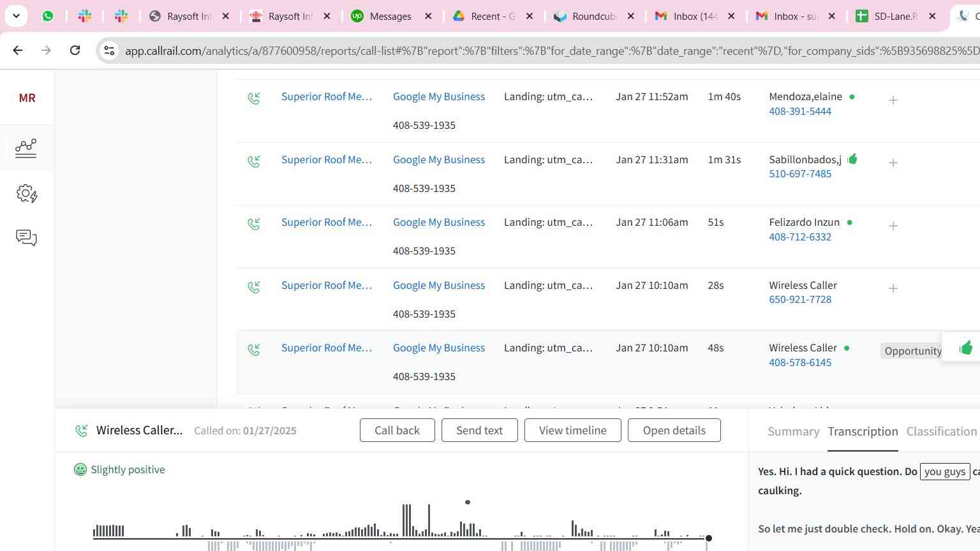980x551 pixels.
Task: Open Superior Roof Me… link in 48s row
Action: point(326,348)
